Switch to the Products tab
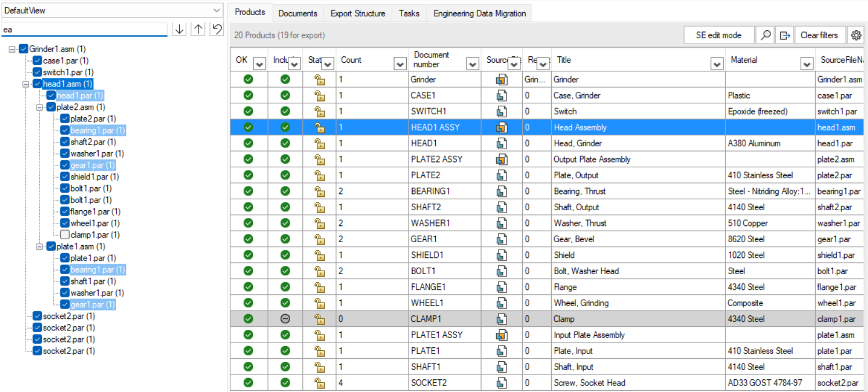Image resolution: width=868 pixels, height=392 pixels. [250, 12]
